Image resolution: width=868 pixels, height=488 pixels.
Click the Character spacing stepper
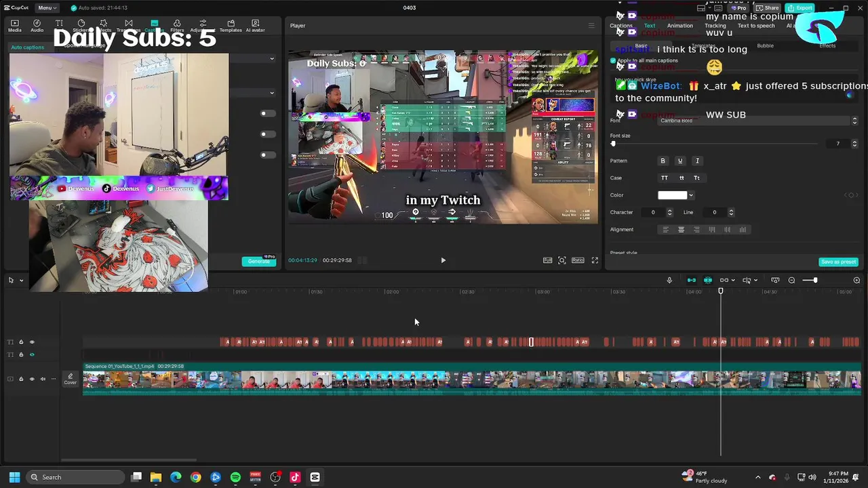coord(671,212)
